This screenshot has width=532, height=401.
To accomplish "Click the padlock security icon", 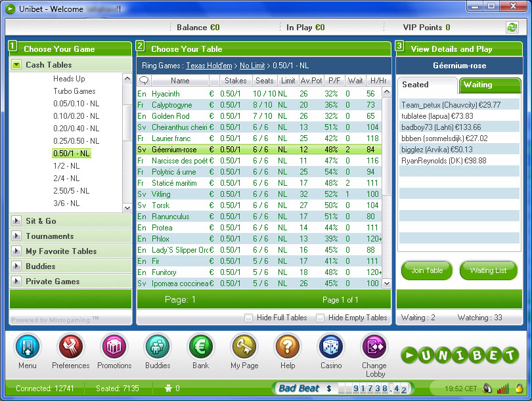I will (x=519, y=389).
